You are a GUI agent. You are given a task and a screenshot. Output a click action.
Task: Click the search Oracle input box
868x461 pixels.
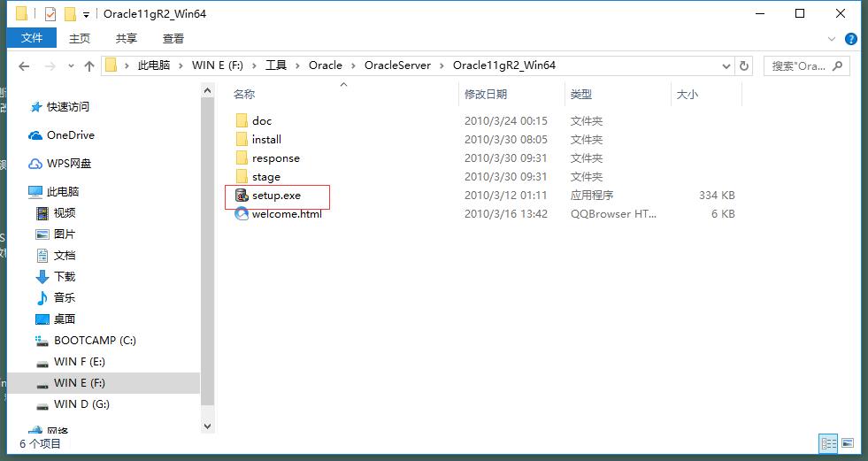(807, 65)
